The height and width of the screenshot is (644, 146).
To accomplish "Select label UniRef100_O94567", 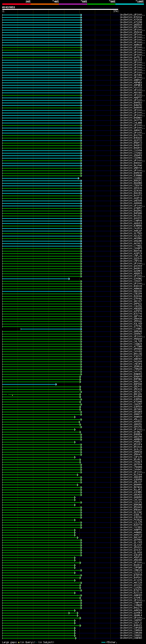I will tap(131, 334).
